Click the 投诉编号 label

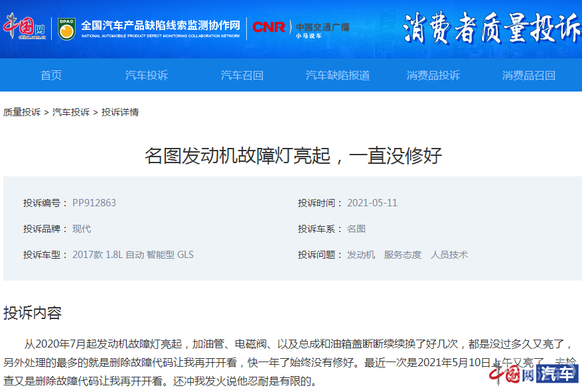pyautogui.click(x=44, y=203)
